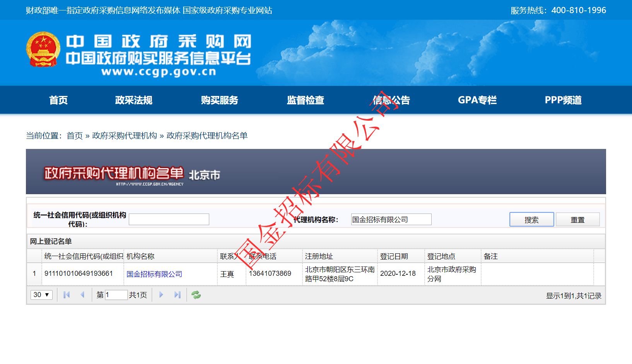Viewport: 632px width, 364px height.
Task: Open PPP频道 navigation item
Action: [563, 100]
